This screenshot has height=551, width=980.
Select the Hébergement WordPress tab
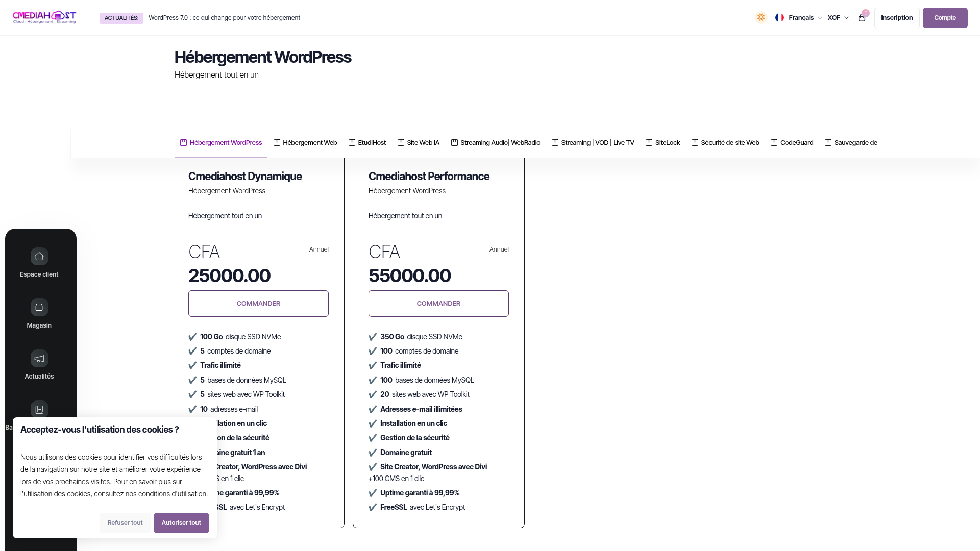221,143
